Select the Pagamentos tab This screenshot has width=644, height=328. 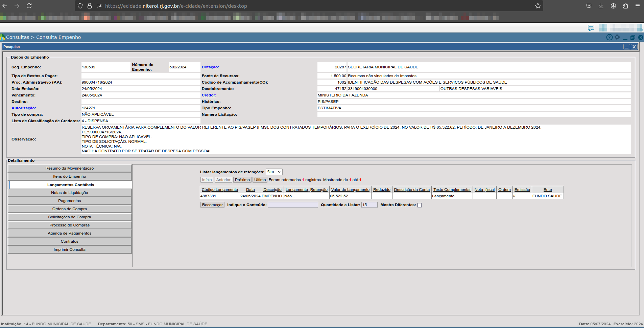70,201
